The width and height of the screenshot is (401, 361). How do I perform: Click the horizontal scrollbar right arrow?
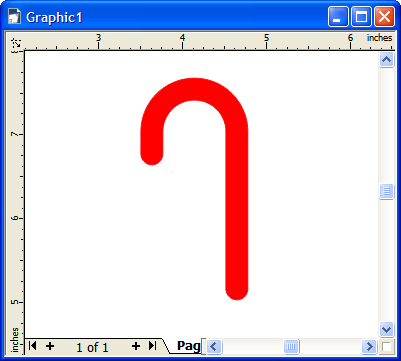(x=369, y=347)
